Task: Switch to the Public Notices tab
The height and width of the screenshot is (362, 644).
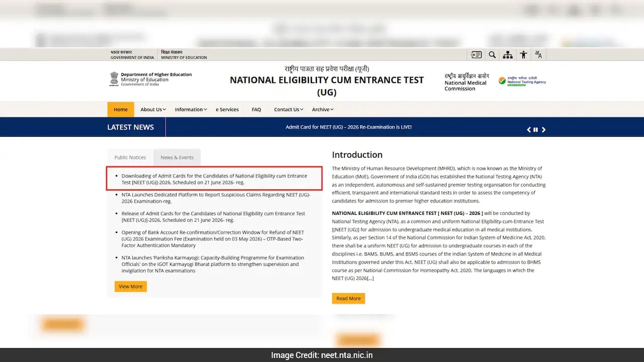Action: 130,157
